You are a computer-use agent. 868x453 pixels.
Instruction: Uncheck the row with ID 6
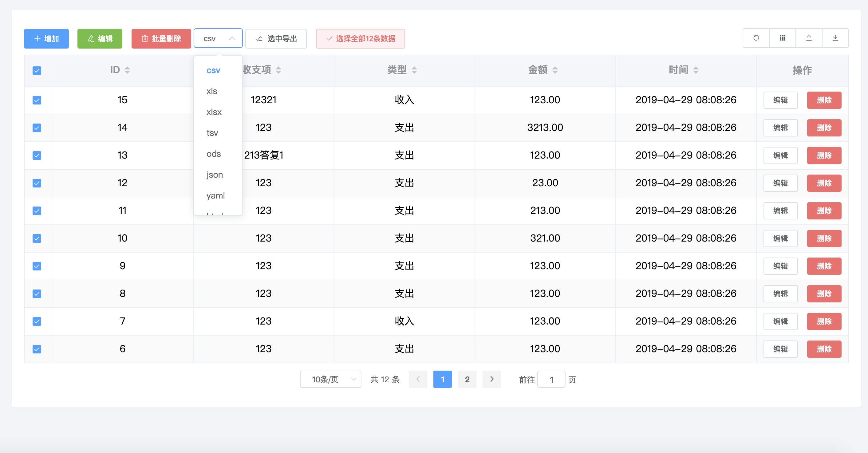click(37, 349)
